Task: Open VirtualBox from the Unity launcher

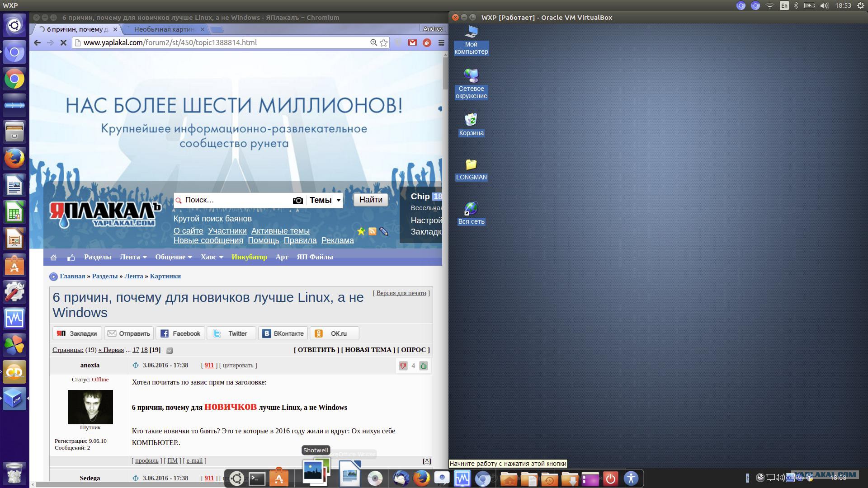Action: pyautogui.click(x=14, y=398)
